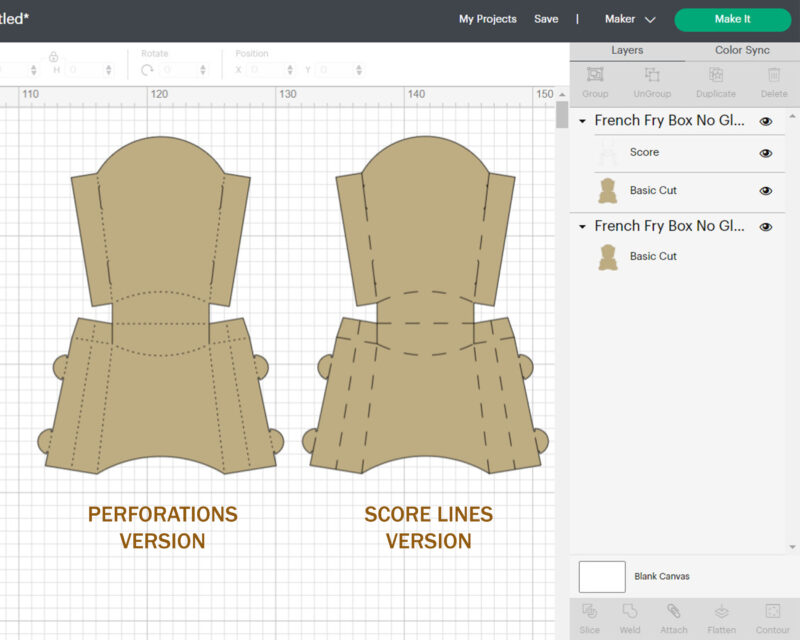Click the Save link
Image resolution: width=800 pixels, height=640 pixels.
click(x=546, y=19)
